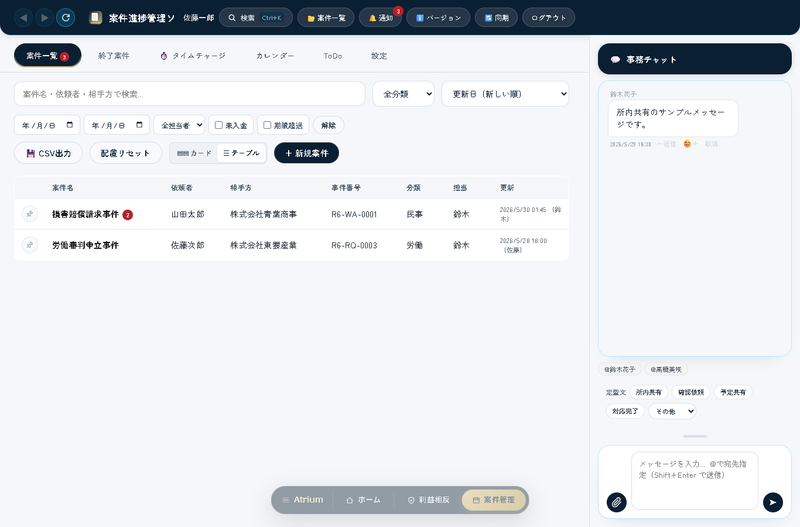
Task: Open case 労働審判申立事件
Action: [x=85, y=245]
